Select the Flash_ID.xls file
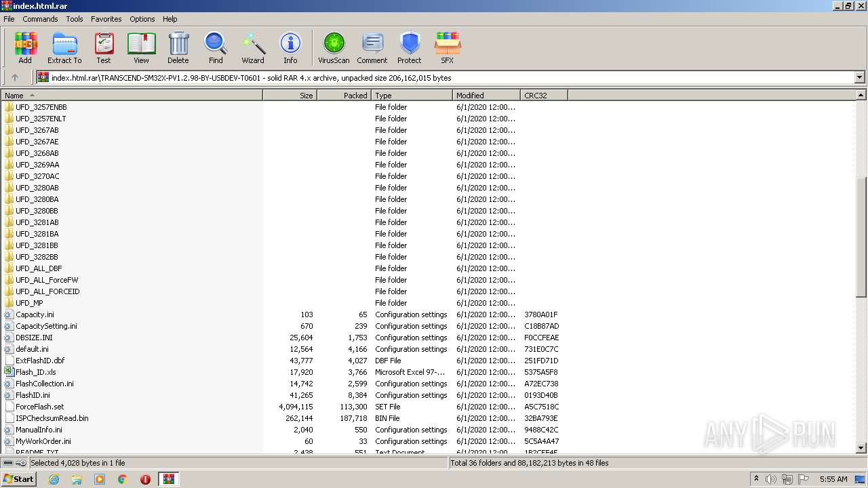The width and height of the screenshot is (868, 488). tap(36, 372)
